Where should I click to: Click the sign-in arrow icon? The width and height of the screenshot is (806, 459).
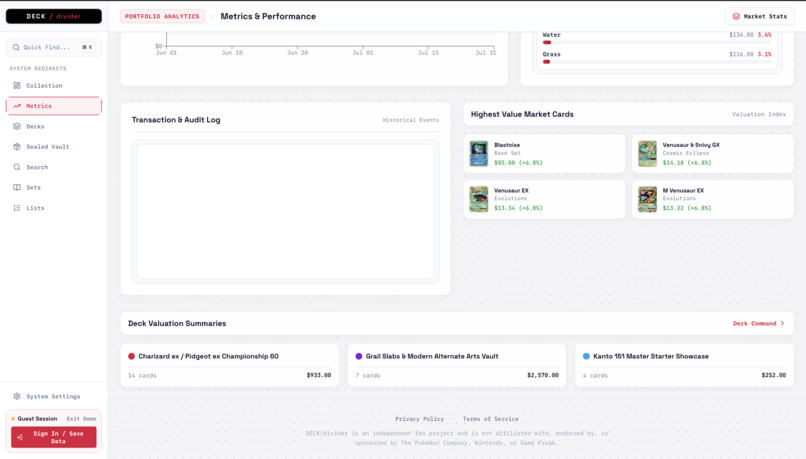[20, 437]
